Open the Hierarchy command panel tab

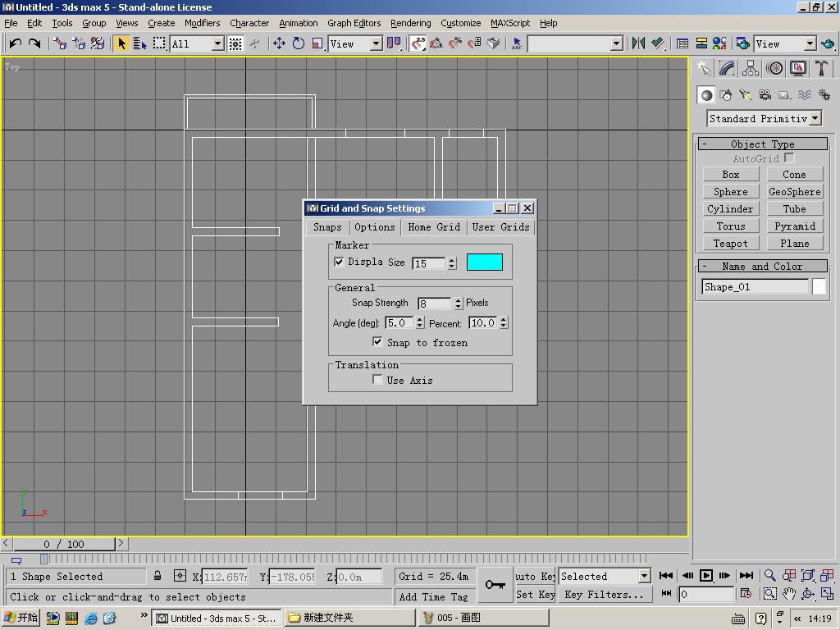coord(751,68)
